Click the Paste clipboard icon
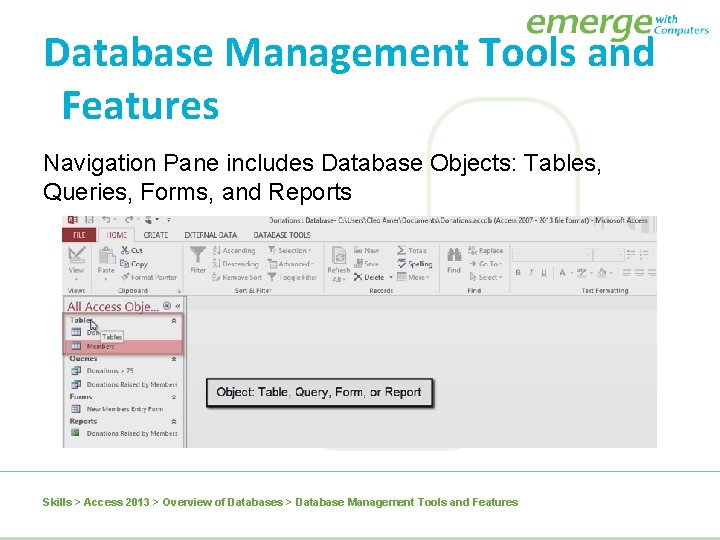 (x=106, y=255)
